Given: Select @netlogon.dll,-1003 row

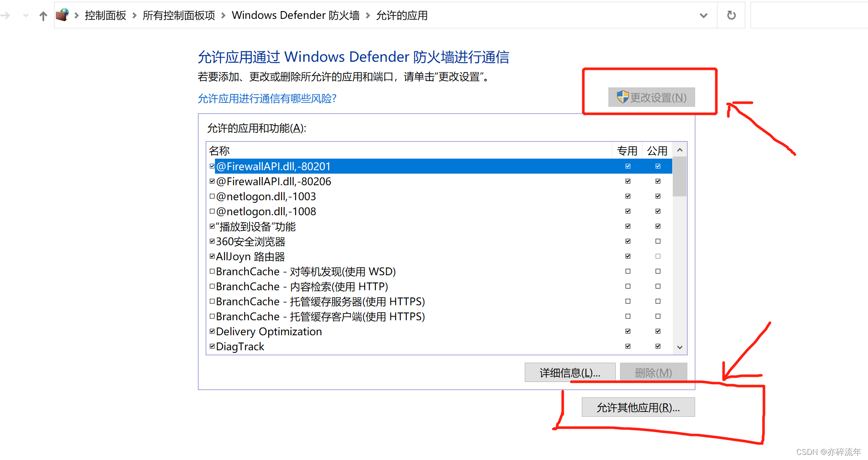Looking at the screenshot, I should [439, 196].
